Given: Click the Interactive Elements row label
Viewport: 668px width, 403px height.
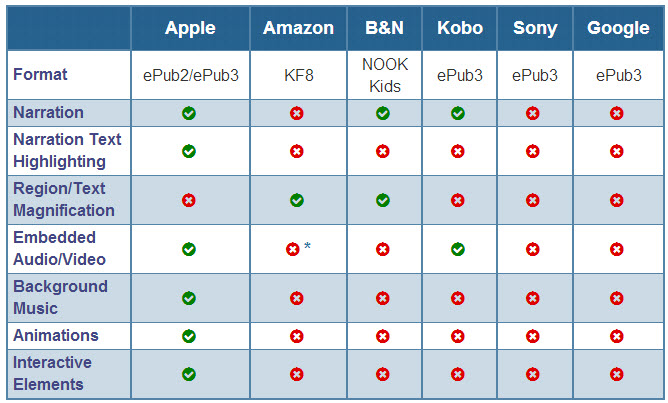Looking at the screenshot, I should point(52,374).
